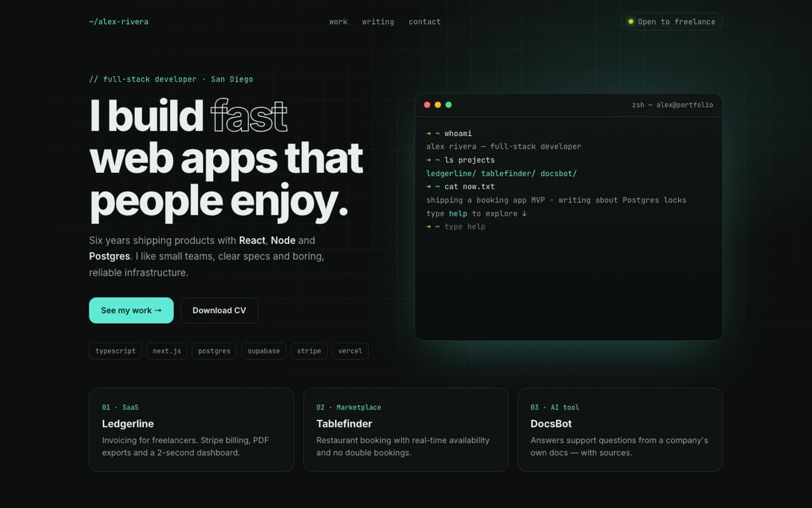Open the writing nav link
Viewport: 812px width, 508px height.
(378, 22)
